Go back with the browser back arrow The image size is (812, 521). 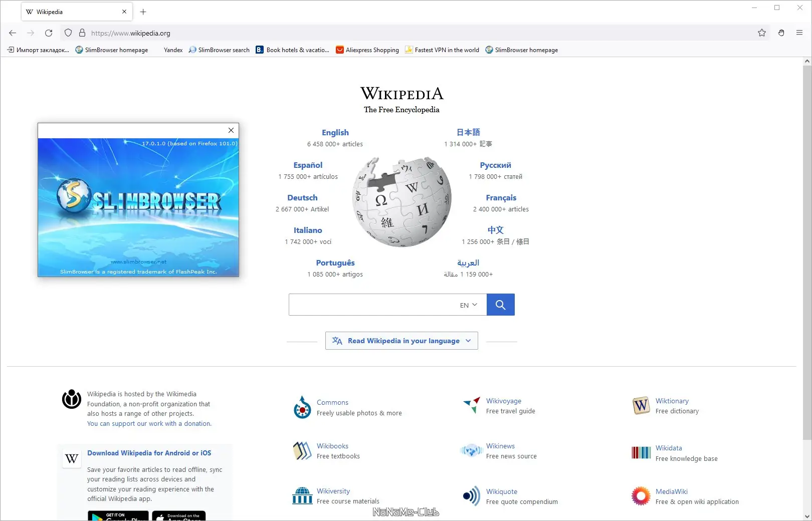point(13,33)
